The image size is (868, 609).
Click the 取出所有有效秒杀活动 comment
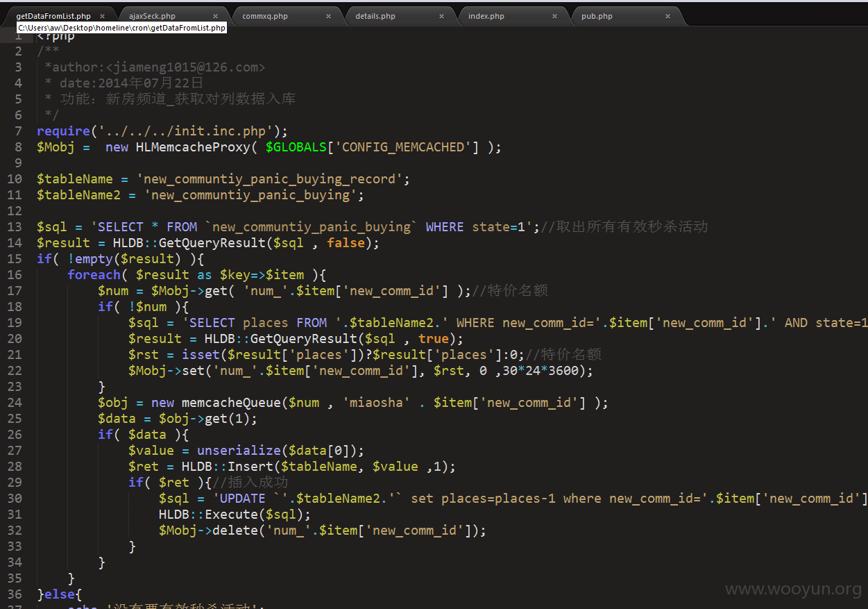click(x=624, y=227)
